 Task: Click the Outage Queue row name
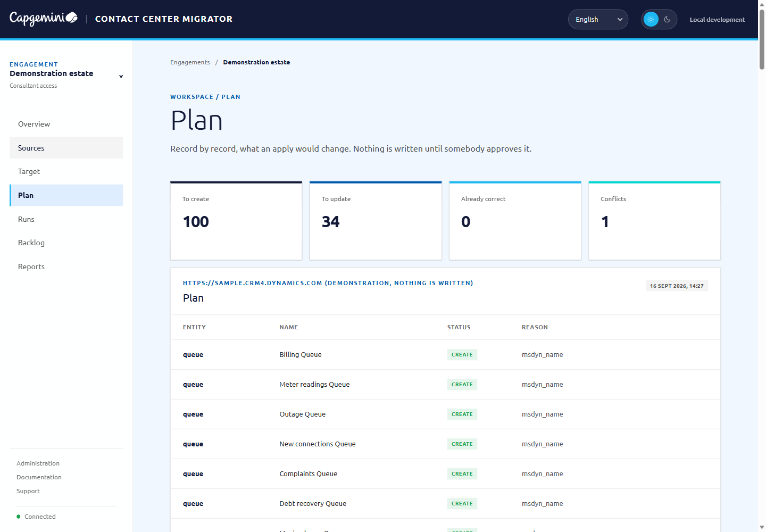(x=303, y=414)
